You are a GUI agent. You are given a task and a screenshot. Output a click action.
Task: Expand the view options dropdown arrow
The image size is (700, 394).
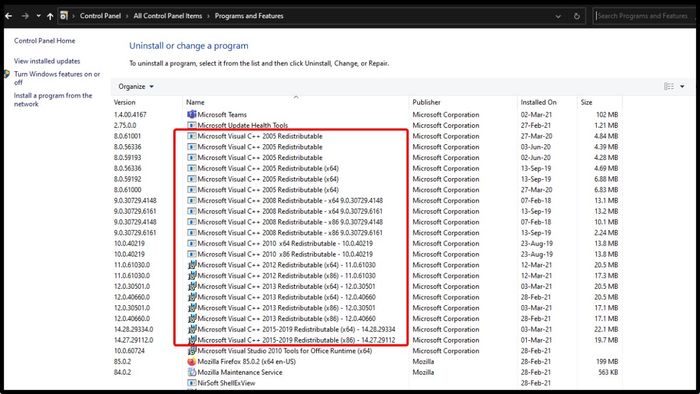click(682, 86)
